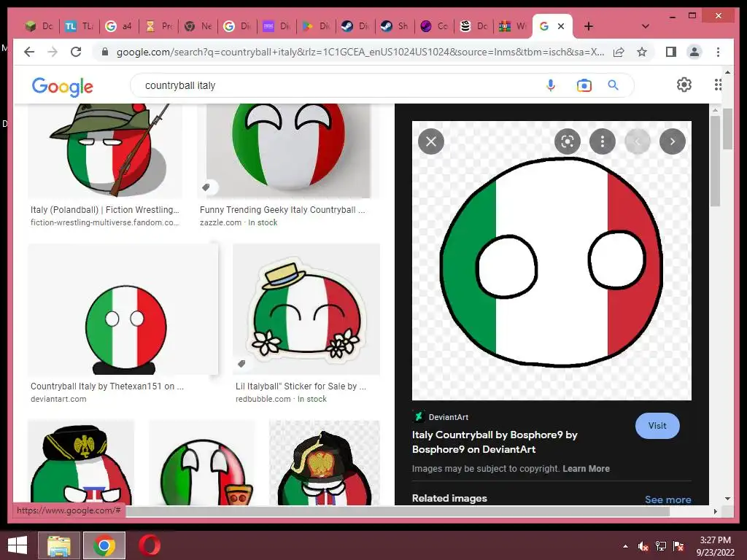
Task: Open a new browser tab
Action: 589,26
